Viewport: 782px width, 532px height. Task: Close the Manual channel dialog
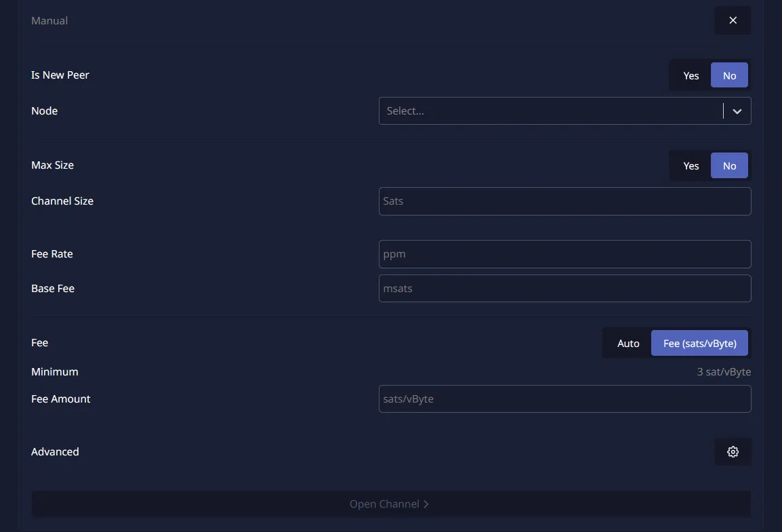733,20
